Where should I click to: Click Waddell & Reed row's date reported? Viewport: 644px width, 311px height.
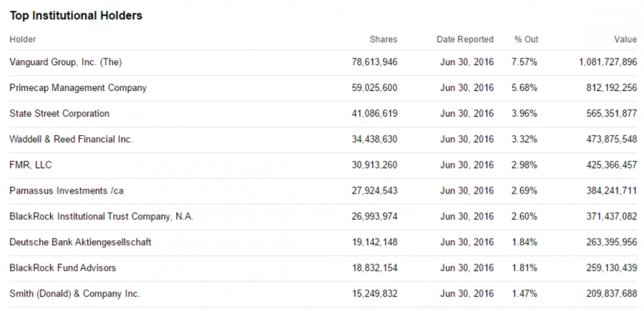pos(467,140)
